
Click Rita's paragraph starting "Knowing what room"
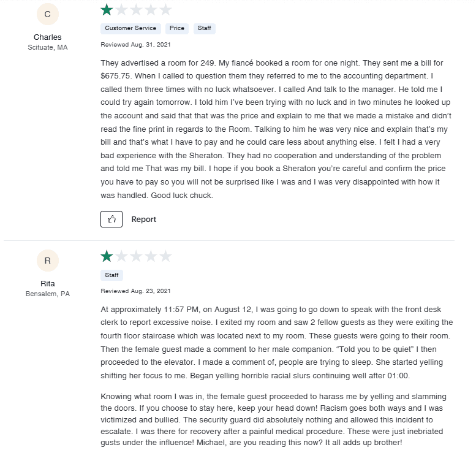point(275,420)
